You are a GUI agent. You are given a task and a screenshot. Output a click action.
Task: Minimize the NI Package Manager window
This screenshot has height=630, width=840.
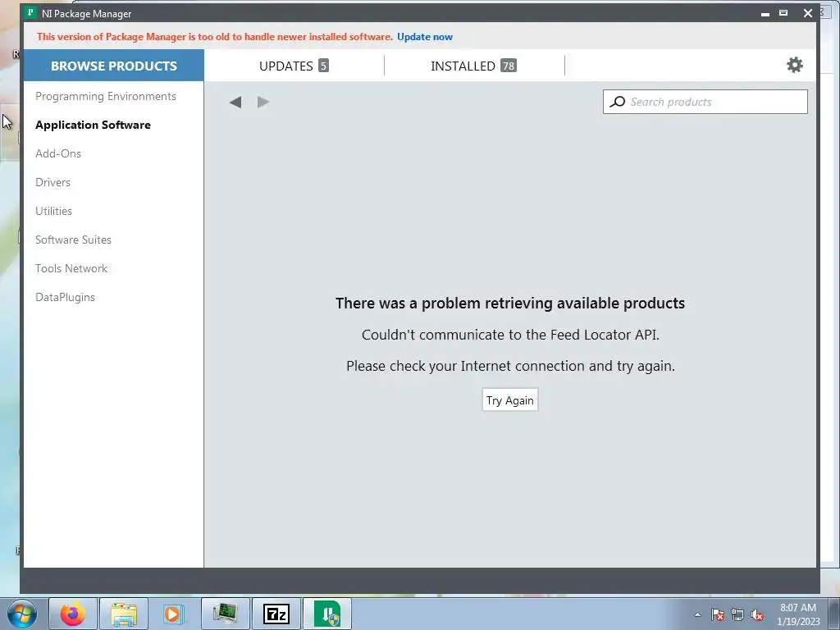765,13
